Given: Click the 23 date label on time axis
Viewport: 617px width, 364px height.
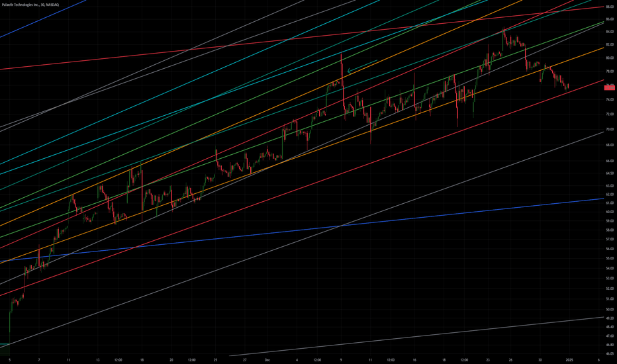Looking at the screenshot, I should click(x=488, y=360).
